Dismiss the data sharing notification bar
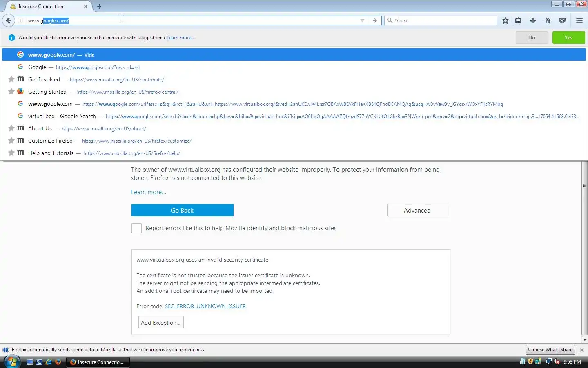Screen dimensions: 588x368 click(582, 350)
